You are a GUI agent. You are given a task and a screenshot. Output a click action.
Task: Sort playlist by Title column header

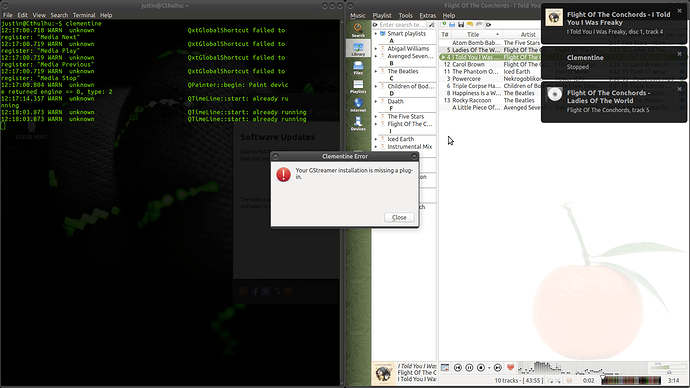(x=476, y=34)
